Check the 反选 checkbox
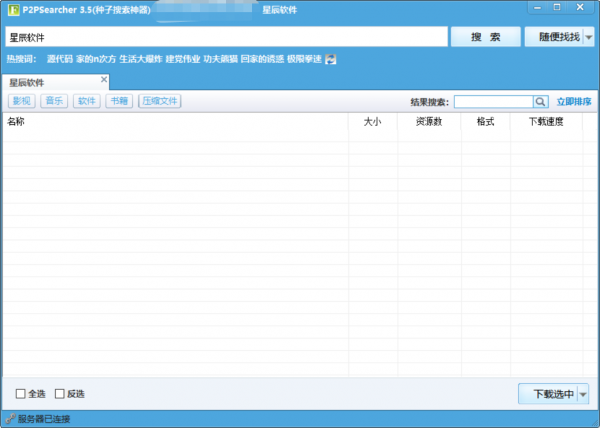600x428 pixels. [60, 394]
